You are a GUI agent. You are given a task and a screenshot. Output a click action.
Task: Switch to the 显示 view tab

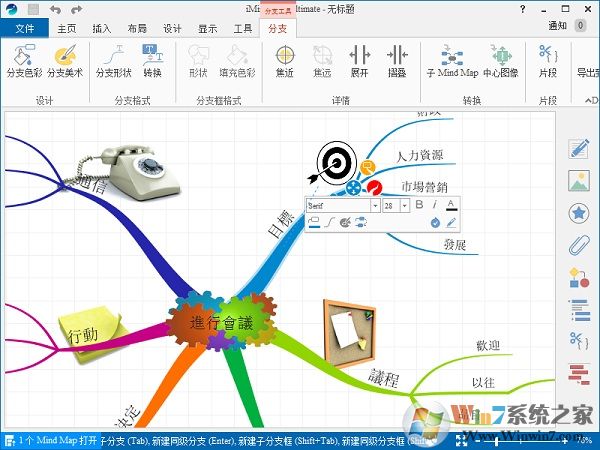207,29
